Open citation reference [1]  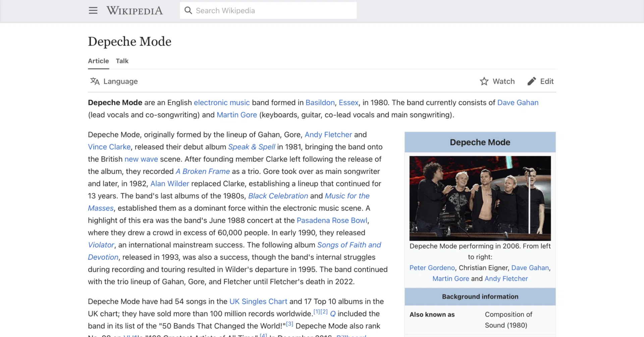click(317, 312)
